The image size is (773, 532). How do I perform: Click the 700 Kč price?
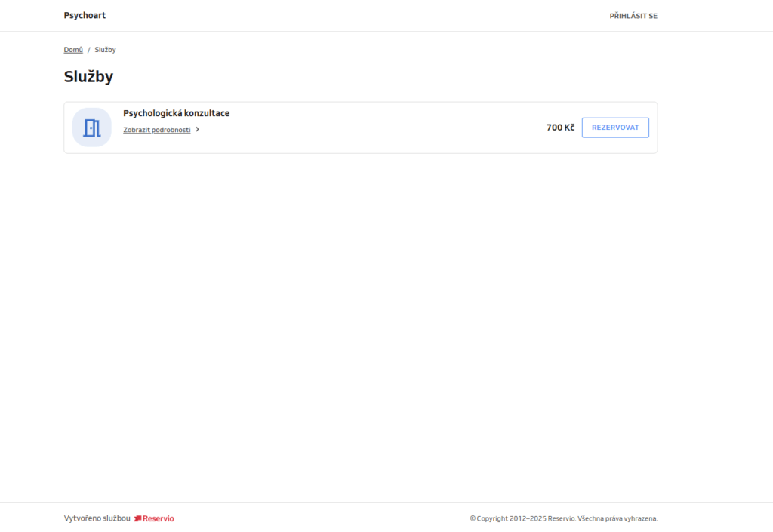pos(560,128)
